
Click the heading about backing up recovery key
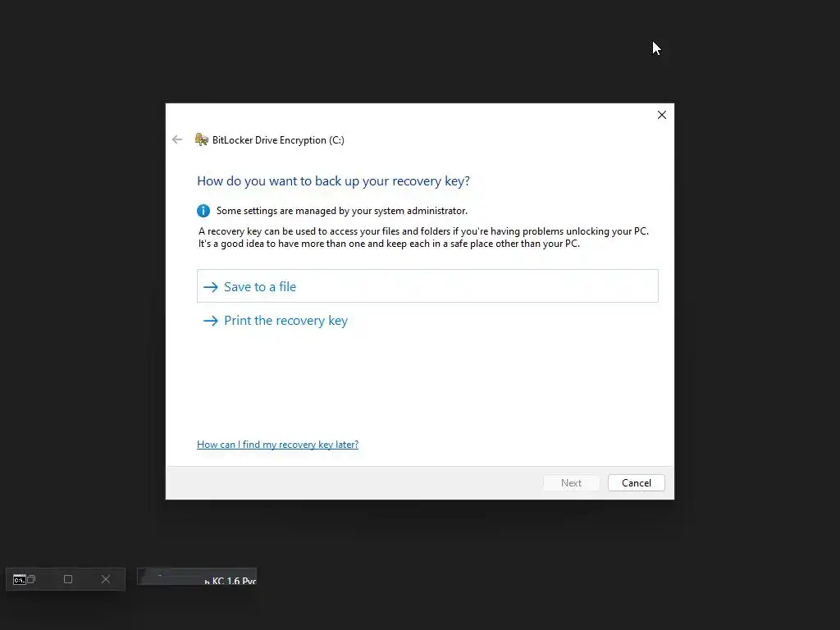(x=333, y=181)
